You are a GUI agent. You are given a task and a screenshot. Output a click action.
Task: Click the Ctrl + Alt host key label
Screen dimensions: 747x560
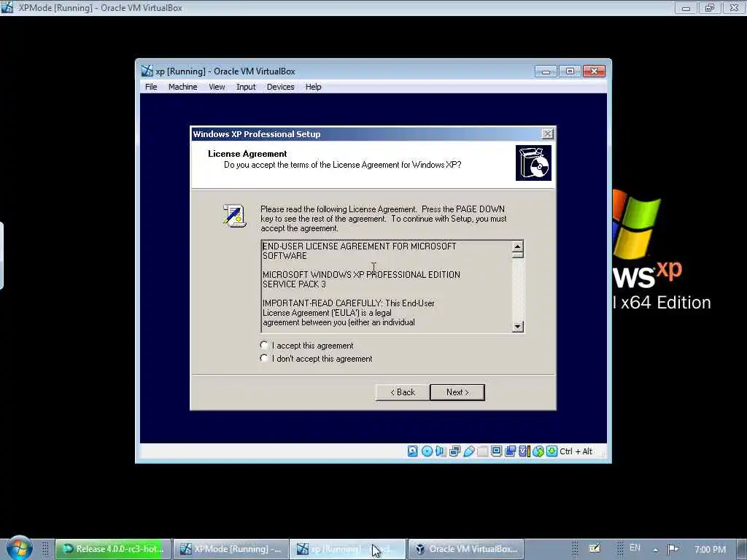(576, 451)
